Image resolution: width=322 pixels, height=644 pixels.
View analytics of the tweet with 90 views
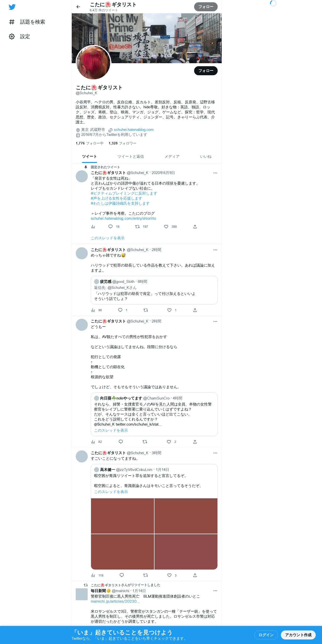[x=93, y=310]
